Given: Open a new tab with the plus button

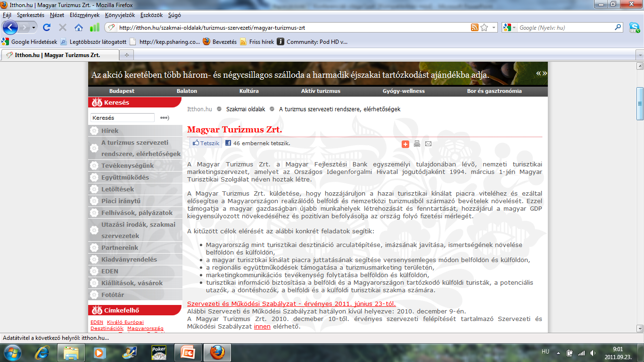Looking at the screenshot, I should click(126, 55).
